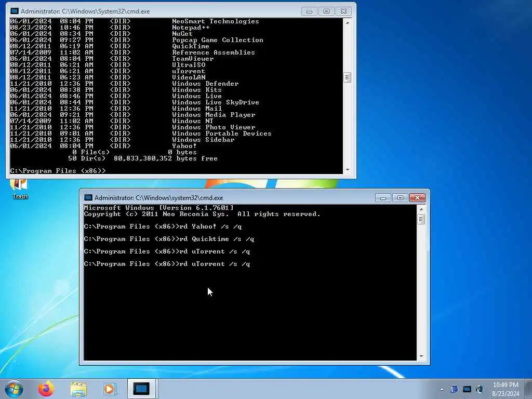Click the "TeamViewer" directory entry
The height and width of the screenshot is (399, 532).
point(193,59)
